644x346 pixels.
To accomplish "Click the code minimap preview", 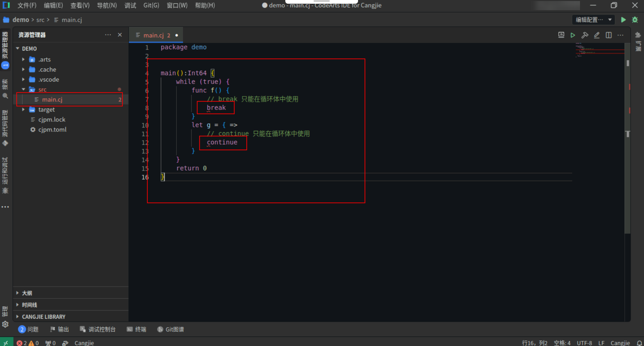I will pos(600,50).
